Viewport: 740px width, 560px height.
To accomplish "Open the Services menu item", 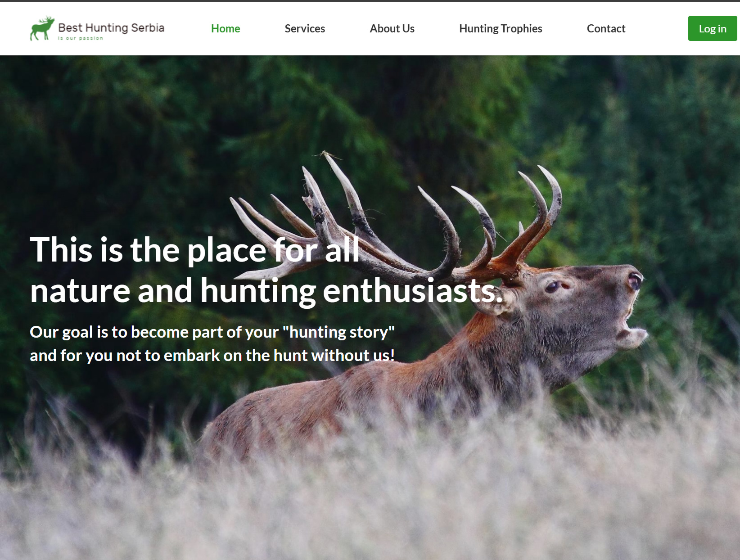I will [305, 28].
